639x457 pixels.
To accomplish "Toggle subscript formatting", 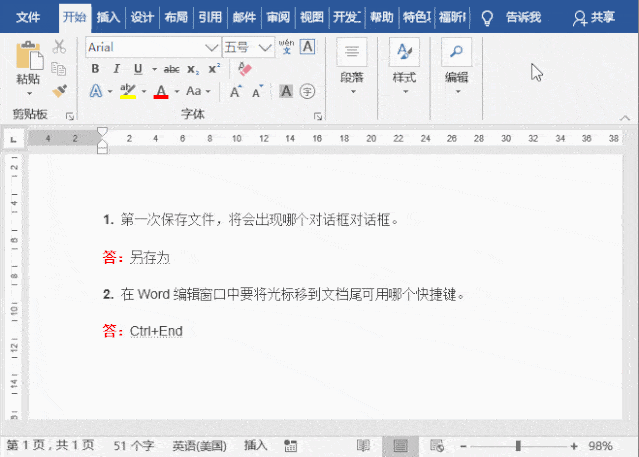I will pyautogui.click(x=193, y=69).
